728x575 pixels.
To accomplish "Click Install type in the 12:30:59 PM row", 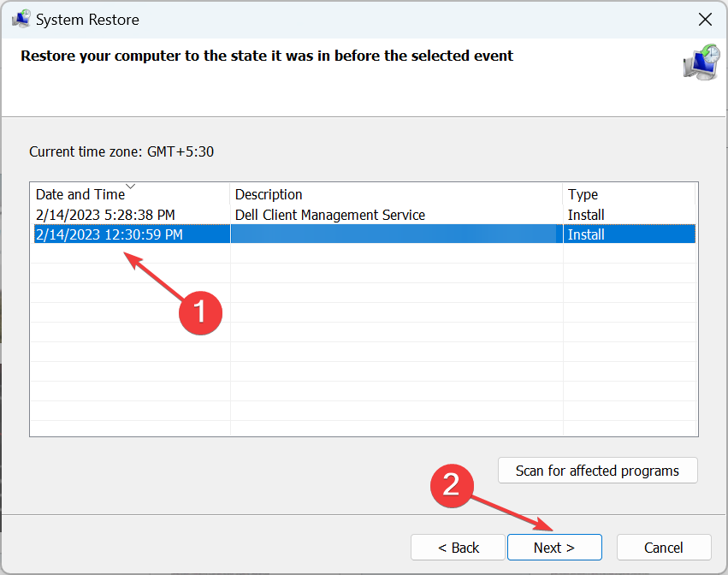I will point(586,234).
